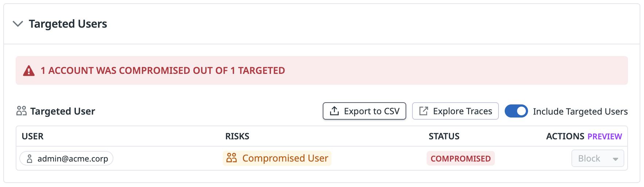Click the PREVIEW label next to ACTIONS
The width and height of the screenshot is (644, 187).
pyautogui.click(x=604, y=136)
